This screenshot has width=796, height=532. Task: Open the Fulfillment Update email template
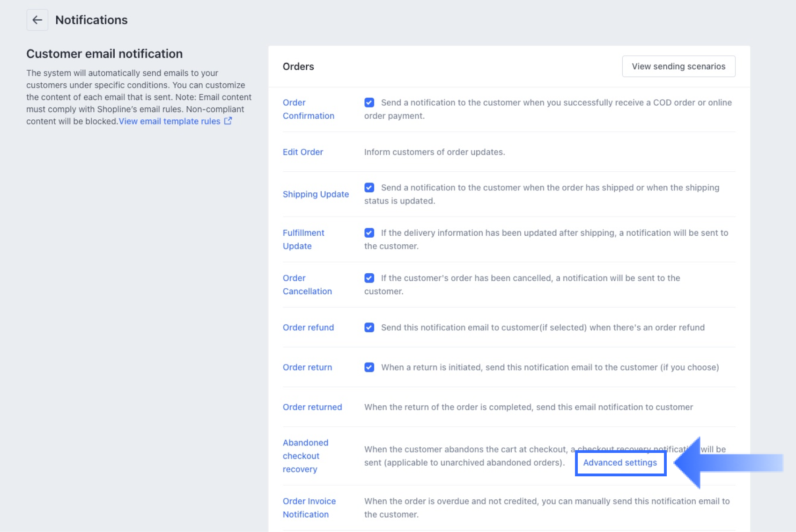(x=303, y=239)
